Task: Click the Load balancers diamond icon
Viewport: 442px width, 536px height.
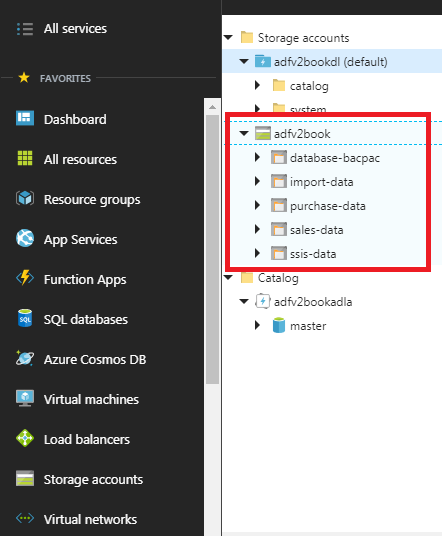Action: coord(25,438)
